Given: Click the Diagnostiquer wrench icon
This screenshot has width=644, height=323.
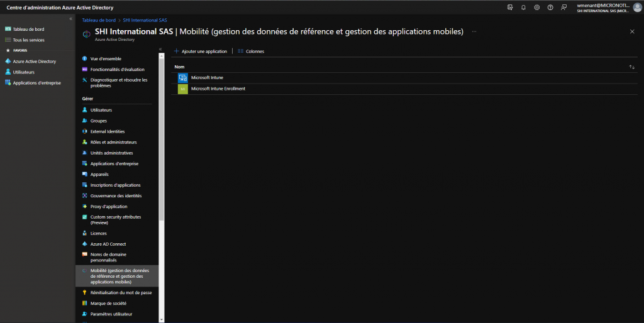Looking at the screenshot, I should pos(85,80).
